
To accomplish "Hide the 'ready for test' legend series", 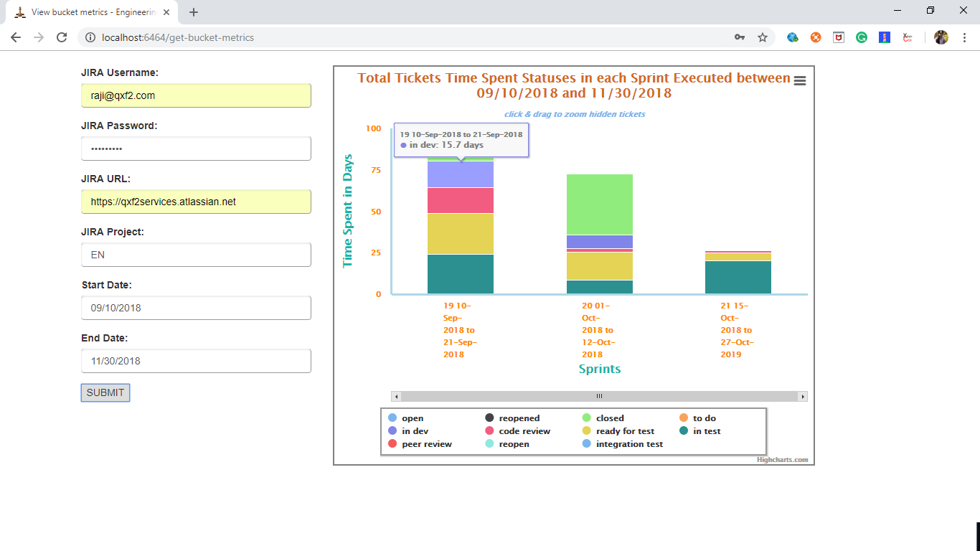I will coord(624,431).
